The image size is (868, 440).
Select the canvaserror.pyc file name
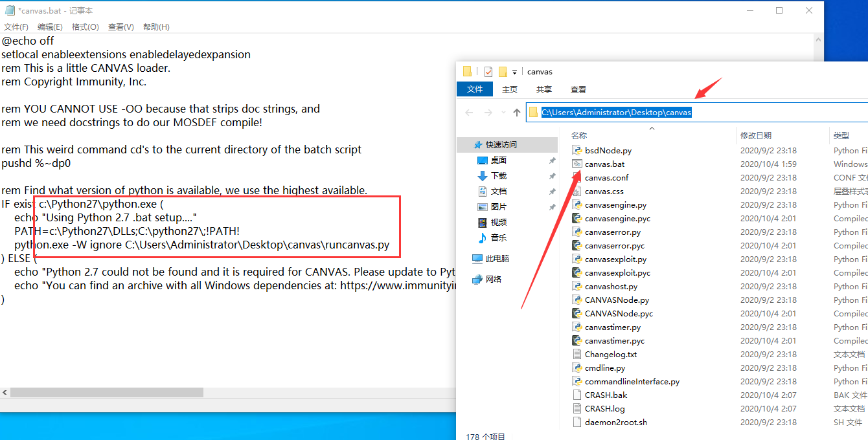click(x=615, y=245)
